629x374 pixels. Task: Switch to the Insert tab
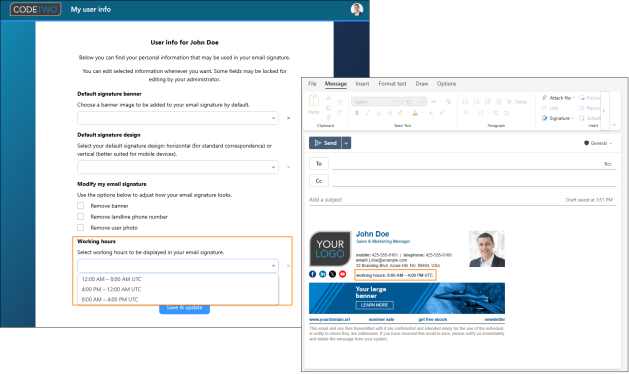click(x=362, y=83)
